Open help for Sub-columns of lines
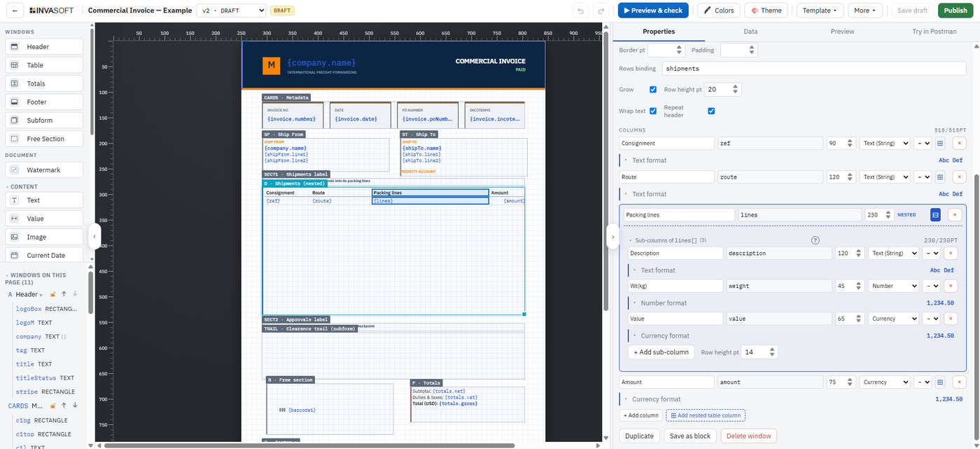This screenshot has width=980, height=449. (x=815, y=240)
